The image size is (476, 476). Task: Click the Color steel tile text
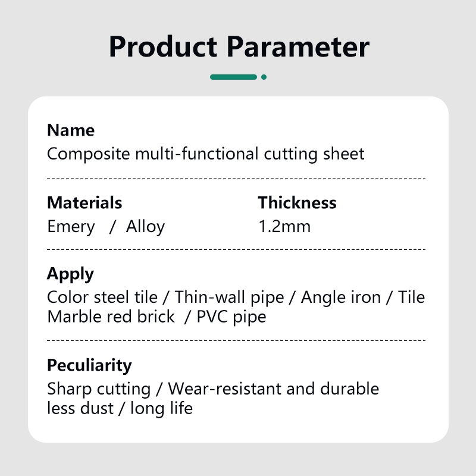tap(102, 297)
